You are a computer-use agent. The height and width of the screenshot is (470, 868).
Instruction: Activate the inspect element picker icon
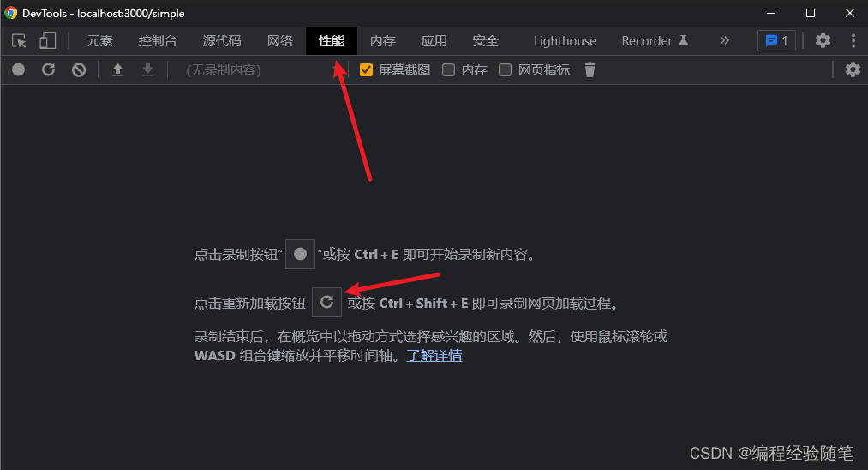tap(19, 40)
